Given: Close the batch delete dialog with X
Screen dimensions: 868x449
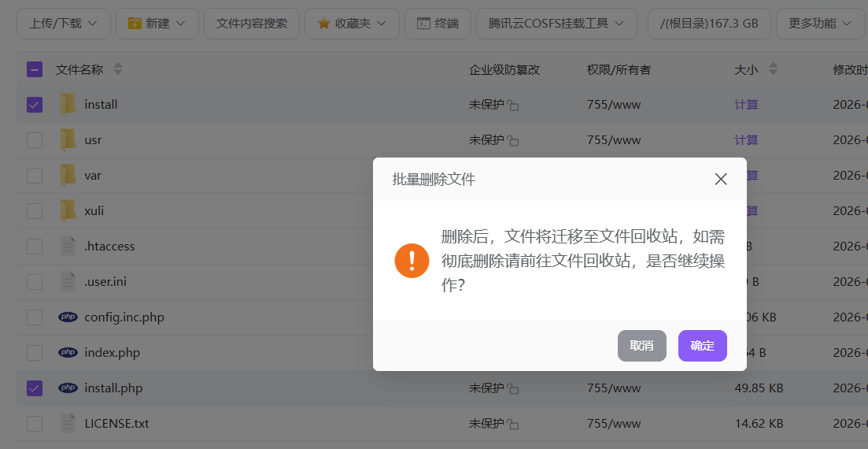Looking at the screenshot, I should (x=720, y=180).
